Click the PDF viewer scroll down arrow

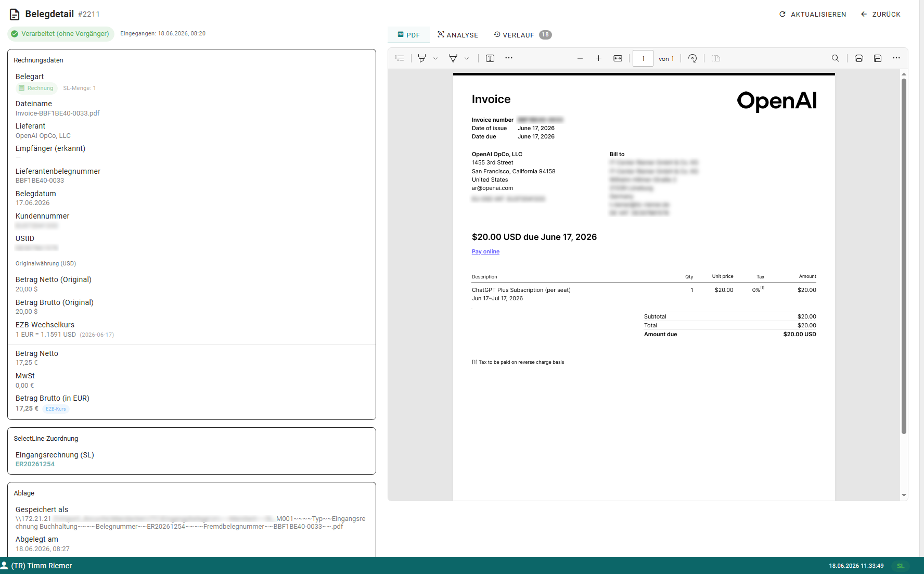pyautogui.click(x=904, y=495)
